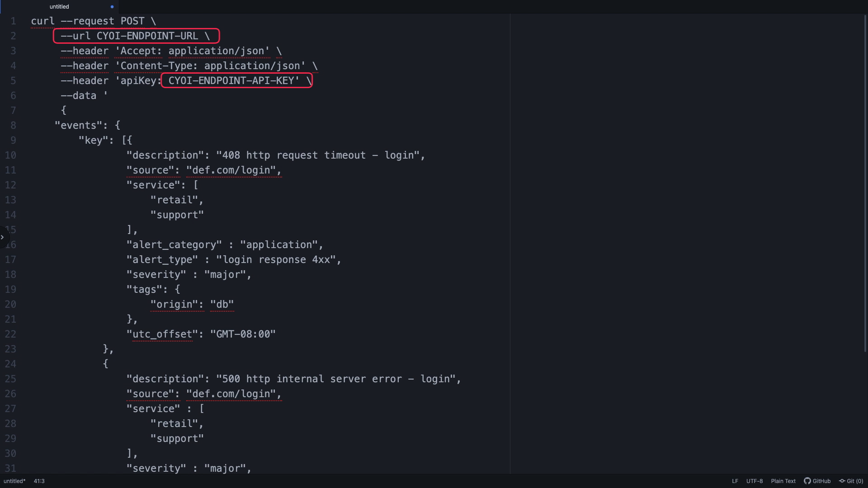868x488 pixels.
Task: Expand the left dock chevron handle
Action: pyautogui.click(x=3, y=237)
